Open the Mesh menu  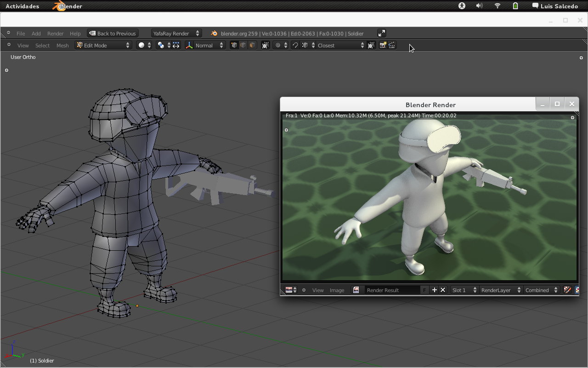[62, 45]
